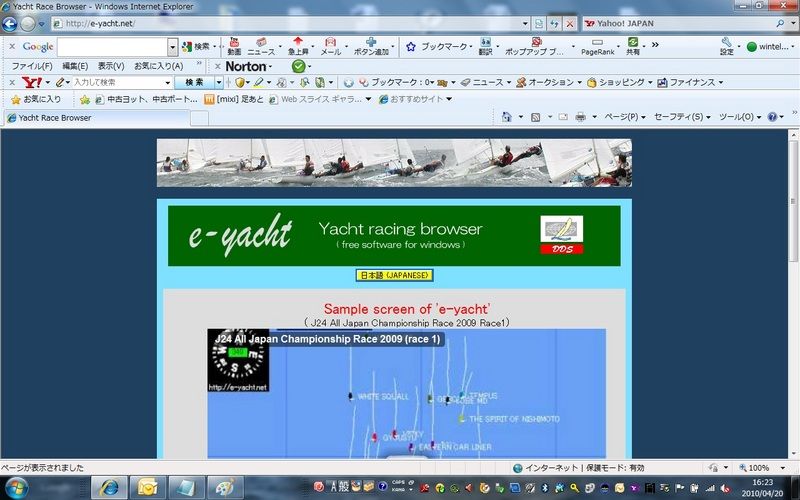
Task: Click the Yahoo toolbar 検索 button
Action: 194,82
